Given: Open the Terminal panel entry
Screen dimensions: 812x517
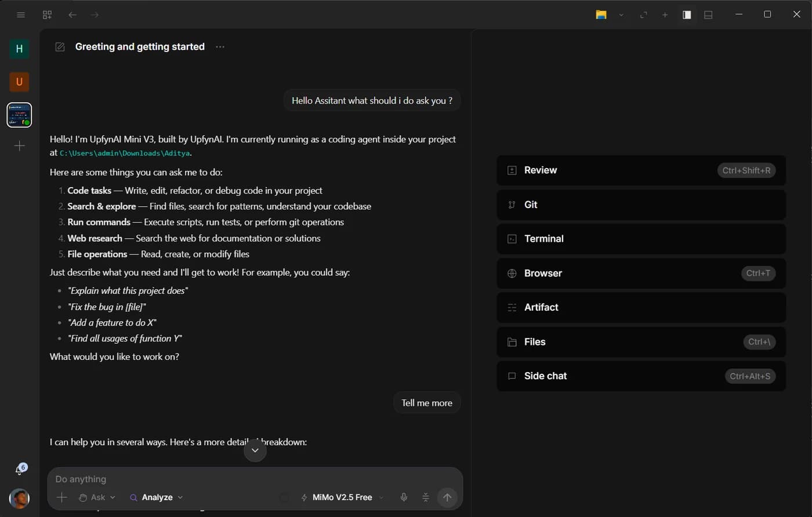Looking at the screenshot, I should click(641, 239).
